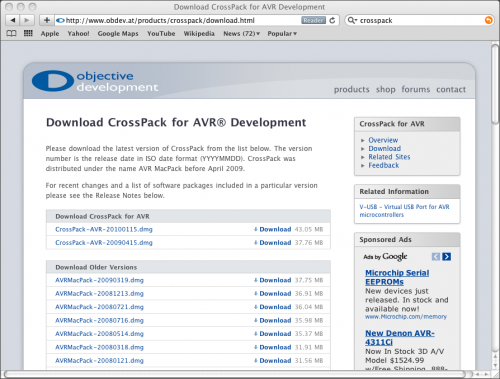The width and height of the screenshot is (500, 379).
Task: Open the Popular bookmarks dropdown
Action: [282, 34]
